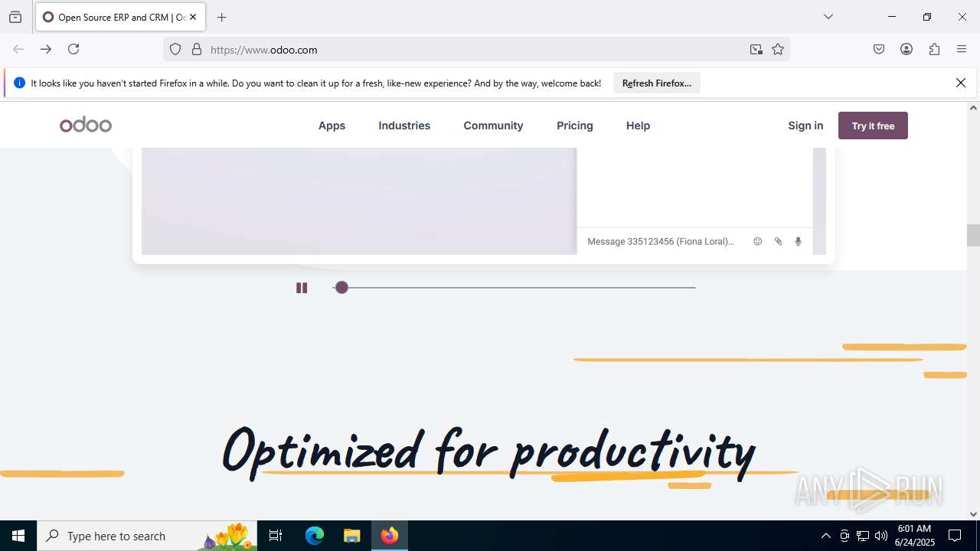Open the notification center icon
The width and height of the screenshot is (980, 551).
[955, 536]
